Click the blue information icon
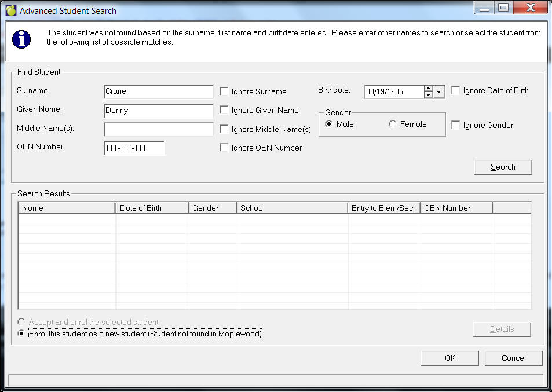 pos(22,39)
